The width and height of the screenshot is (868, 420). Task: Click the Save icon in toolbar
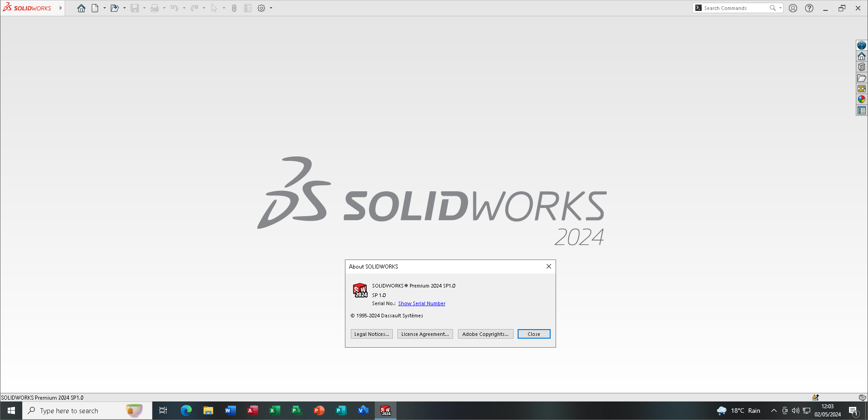(x=135, y=8)
